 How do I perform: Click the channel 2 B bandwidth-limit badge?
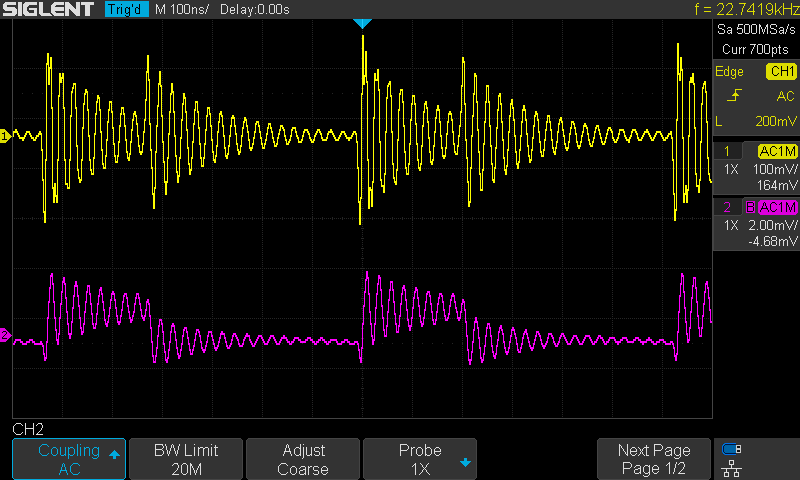tap(750, 207)
